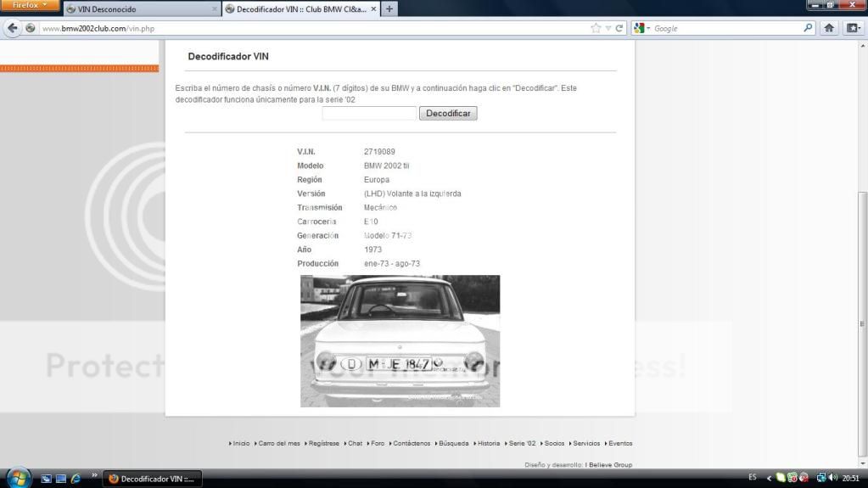Close the VIN Desconocido tab
Screen dimensions: 868x488
pyautogui.click(x=215, y=9)
